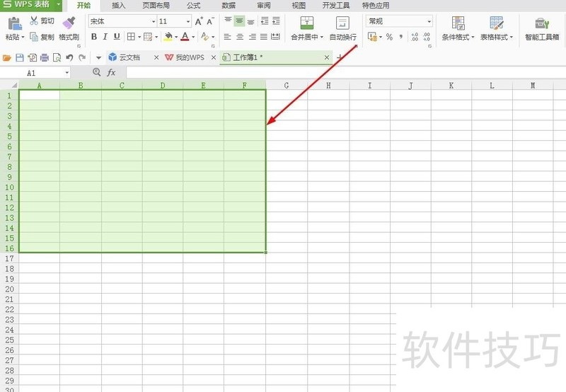
Task: Click the fx insert function icon
Action: pos(111,73)
